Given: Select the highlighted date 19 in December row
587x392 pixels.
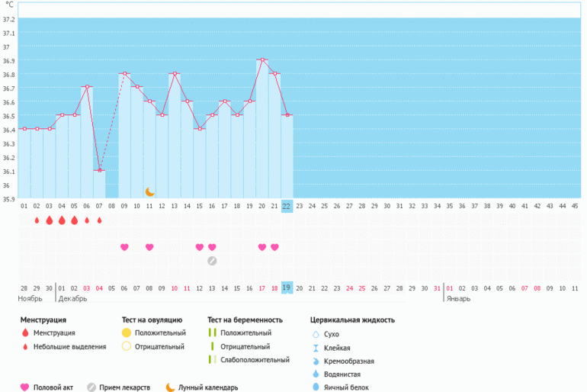Looking at the screenshot, I should click(x=287, y=288).
